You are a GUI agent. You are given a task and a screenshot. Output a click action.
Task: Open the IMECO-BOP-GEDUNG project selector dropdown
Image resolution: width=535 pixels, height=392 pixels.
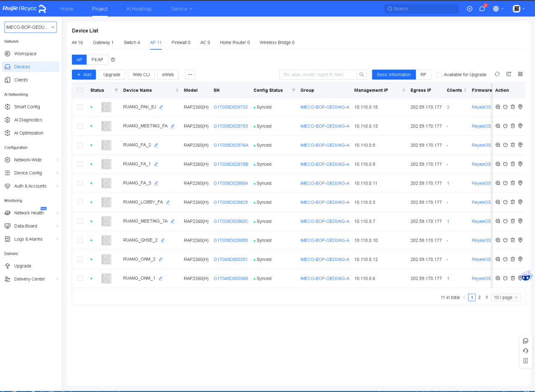click(31, 27)
